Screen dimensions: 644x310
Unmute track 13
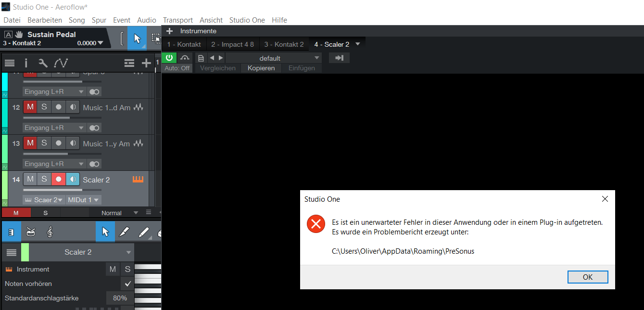pos(30,143)
